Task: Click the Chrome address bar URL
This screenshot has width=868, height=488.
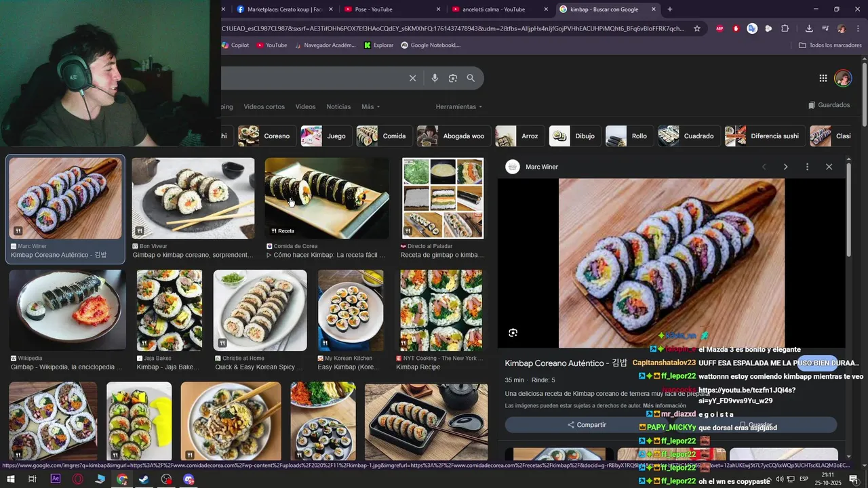Action: [453, 28]
